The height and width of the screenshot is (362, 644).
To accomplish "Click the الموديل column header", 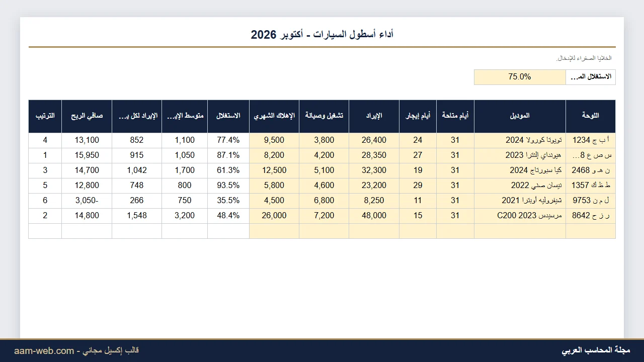I will pos(520,116).
